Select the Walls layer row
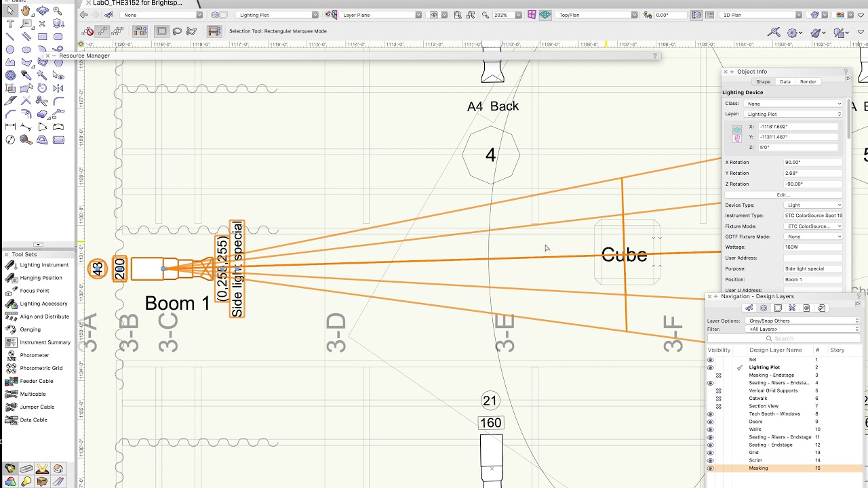The image size is (868, 488). pos(783,430)
